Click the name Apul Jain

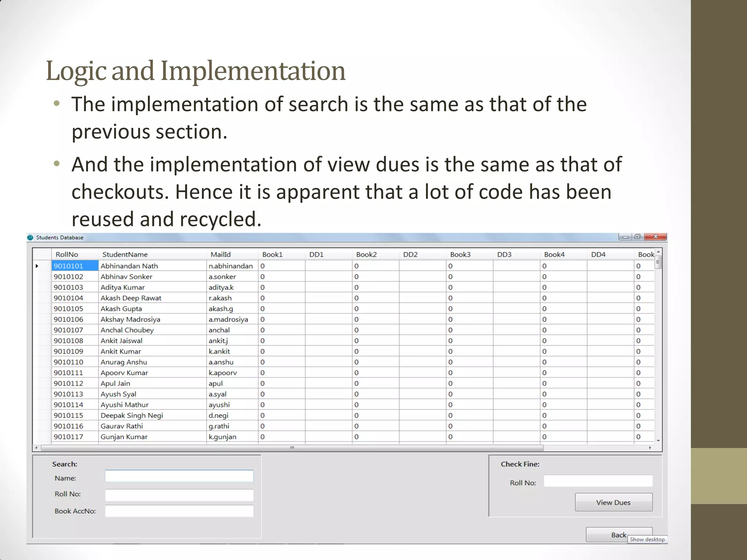(x=115, y=383)
